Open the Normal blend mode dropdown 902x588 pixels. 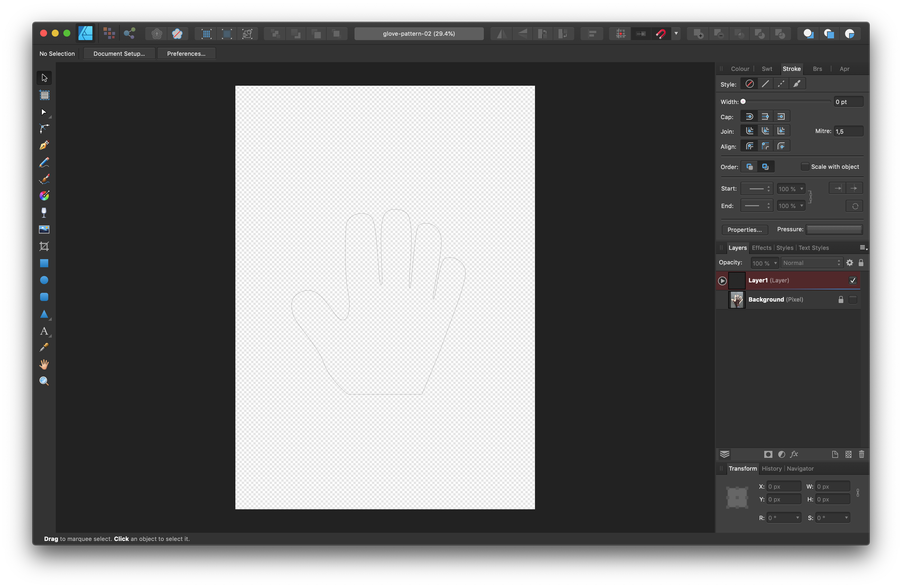(811, 263)
